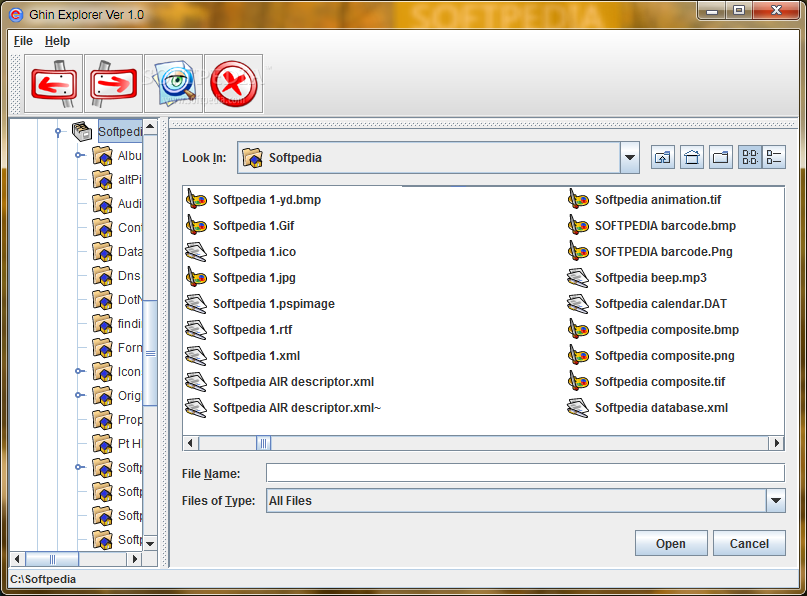Click the Open button
Image resolution: width=807 pixels, height=596 pixels.
tap(671, 544)
